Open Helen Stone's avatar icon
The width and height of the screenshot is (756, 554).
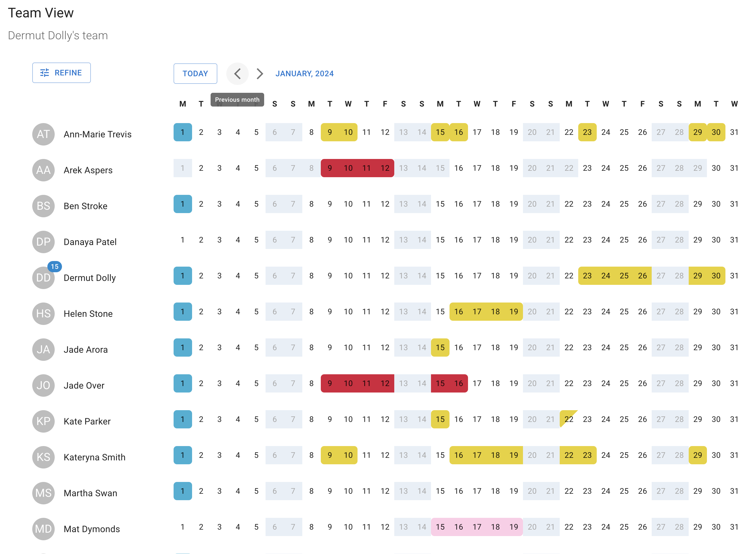(x=43, y=313)
